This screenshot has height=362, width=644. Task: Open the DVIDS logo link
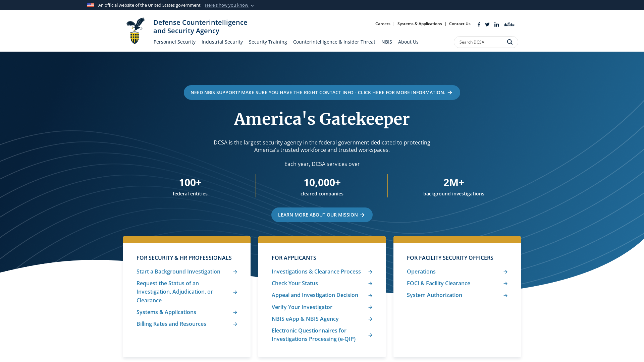[509, 24]
